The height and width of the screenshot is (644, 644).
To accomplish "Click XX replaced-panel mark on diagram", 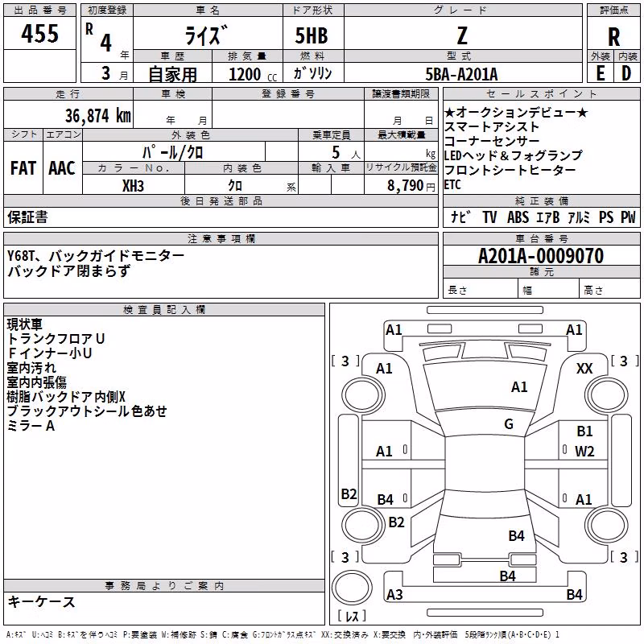I will [x=584, y=369].
